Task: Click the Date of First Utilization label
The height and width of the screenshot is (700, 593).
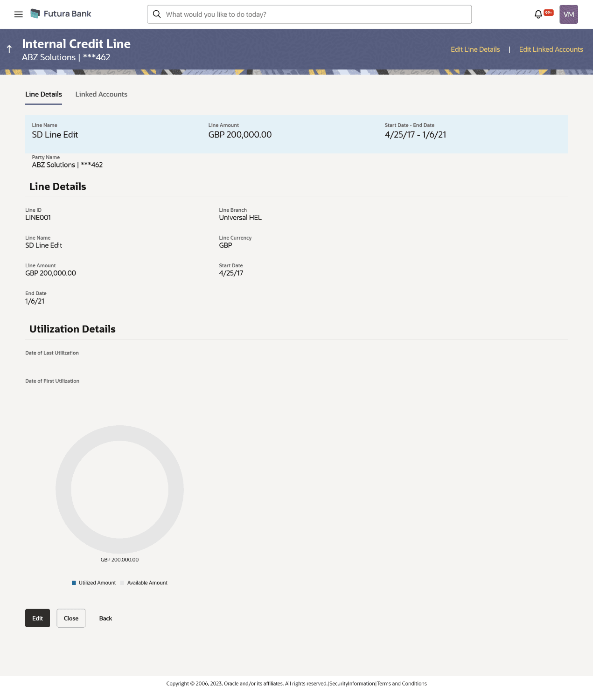Action: (52, 381)
